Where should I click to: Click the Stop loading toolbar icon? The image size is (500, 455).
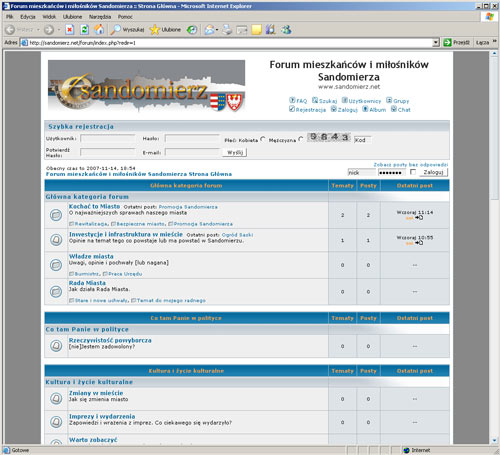pos(69,30)
